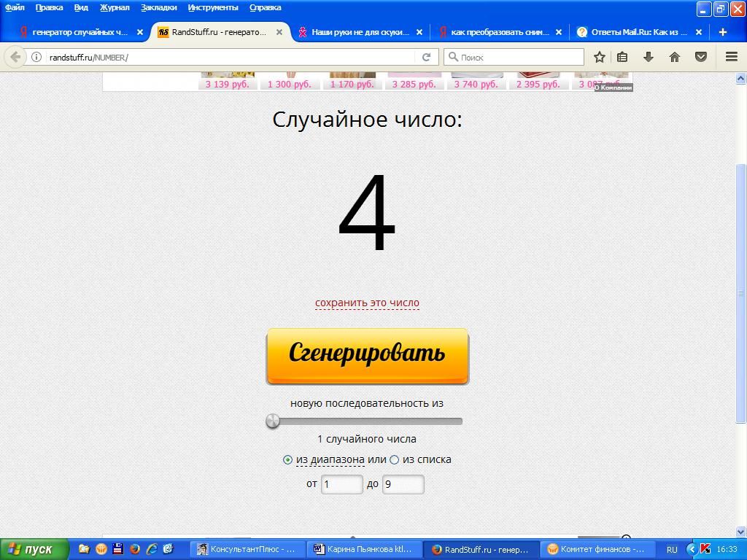Click the 'до' maximum value field
Screen dimensions: 747x560
(403, 484)
